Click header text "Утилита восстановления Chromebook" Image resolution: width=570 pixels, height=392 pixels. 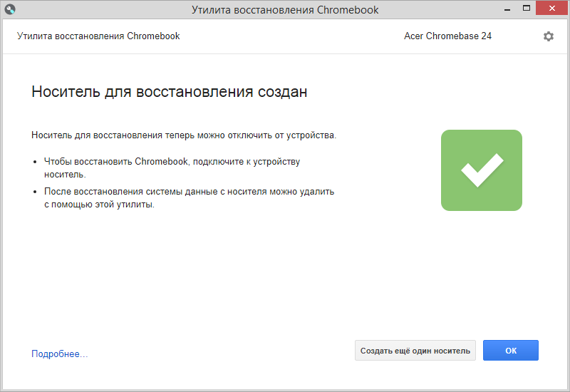(x=98, y=36)
